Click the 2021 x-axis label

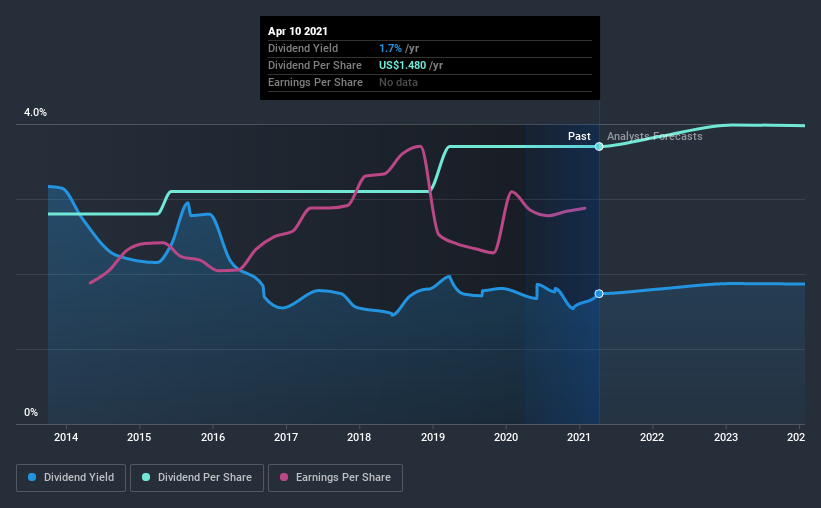[x=579, y=437]
